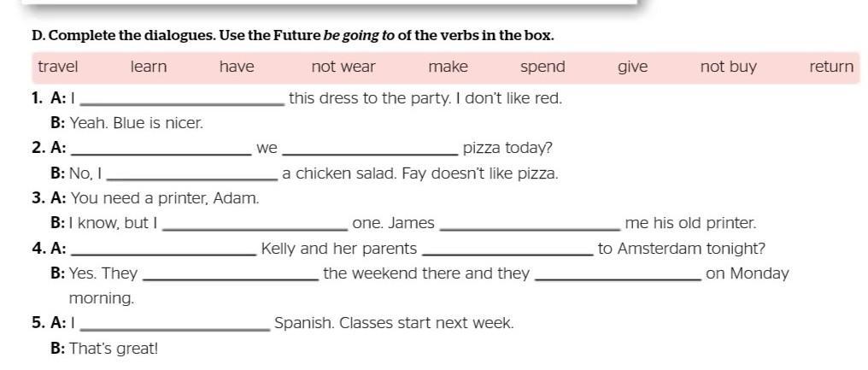Select the word 'travel' in the verb box
Image resolution: width=868 pixels, height=370 pixels.
point(58,67)
